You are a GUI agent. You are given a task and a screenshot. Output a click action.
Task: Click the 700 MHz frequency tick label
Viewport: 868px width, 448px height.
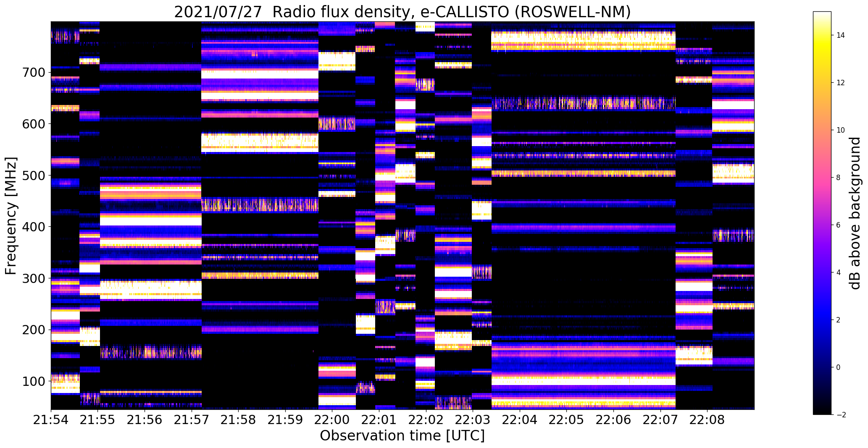33,73
